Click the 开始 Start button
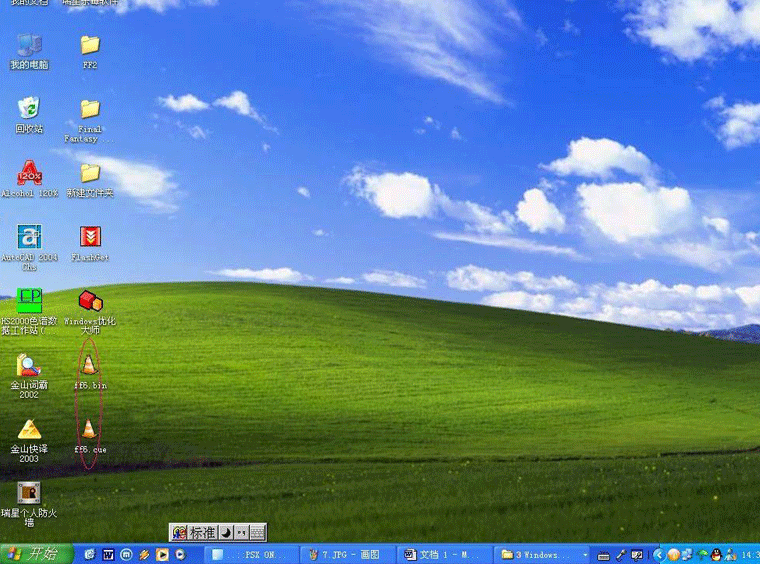This screenshot has width=760, height=564. click(37, 554)
